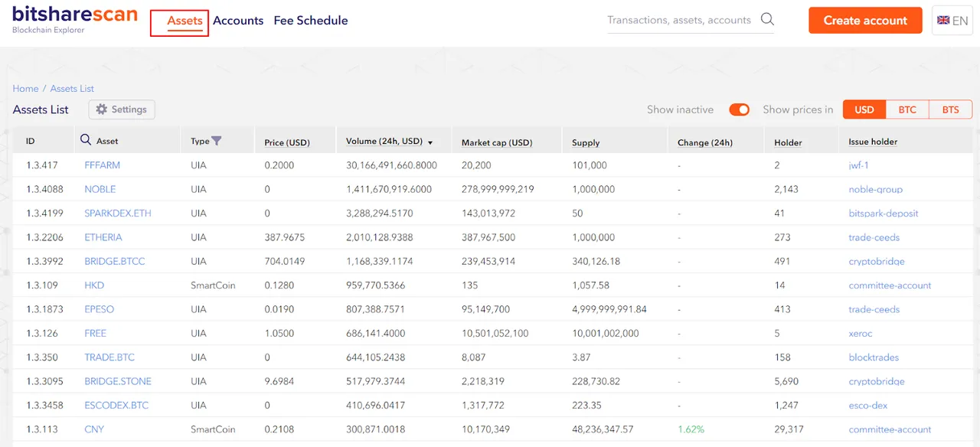Click the Assets List breadcrumb link

72,89
